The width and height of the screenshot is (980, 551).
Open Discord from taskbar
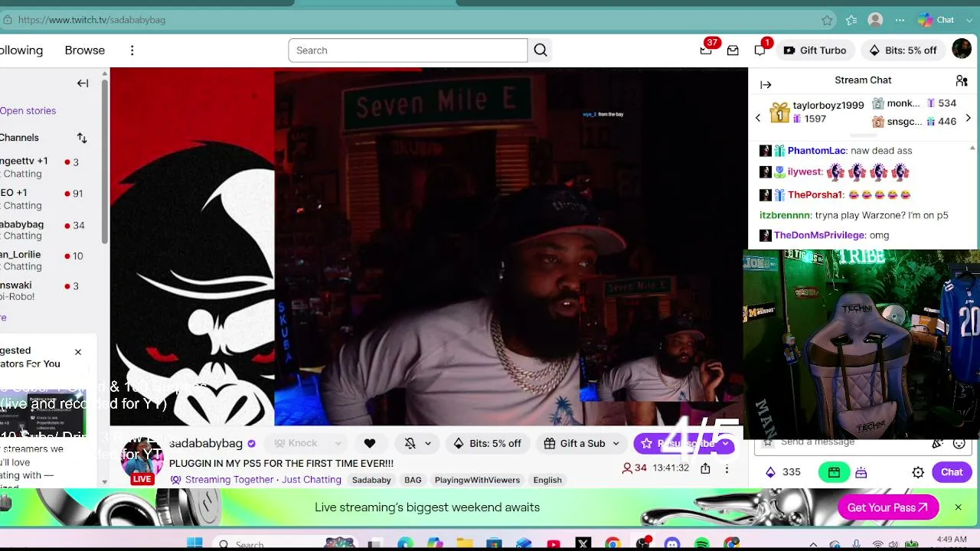pyautogui.click(x=672, y=544)
